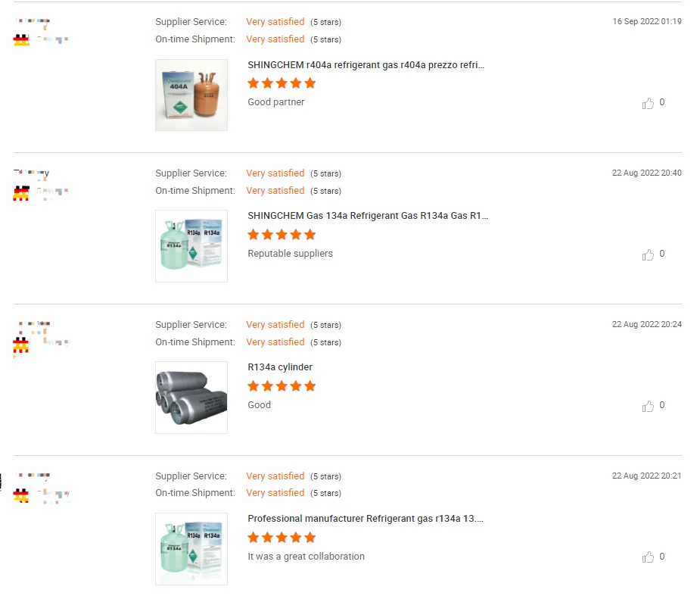Viewport: 700px width, 599px height.
Task: Open 'Professional manufacturer Refrigerant gas r134a' link
Action: click(x=366, y=519)
